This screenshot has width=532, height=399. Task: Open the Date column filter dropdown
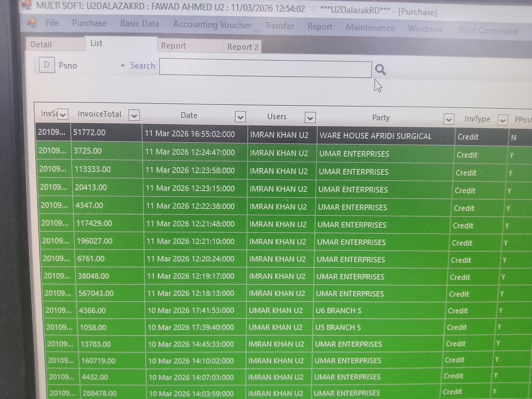click(x=240, y=117)
